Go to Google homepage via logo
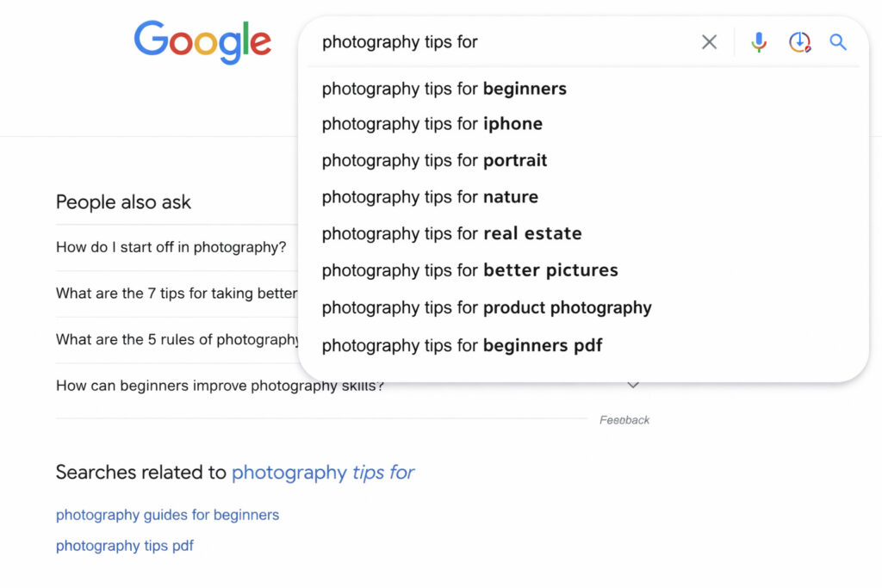Screen dimensions: 882x588 click(202, 43)
